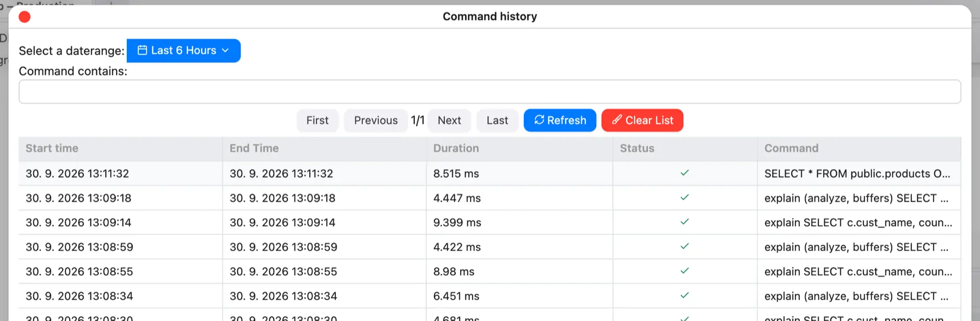Refresh the command history list
The image size is (980, 321).
point(560,120)
